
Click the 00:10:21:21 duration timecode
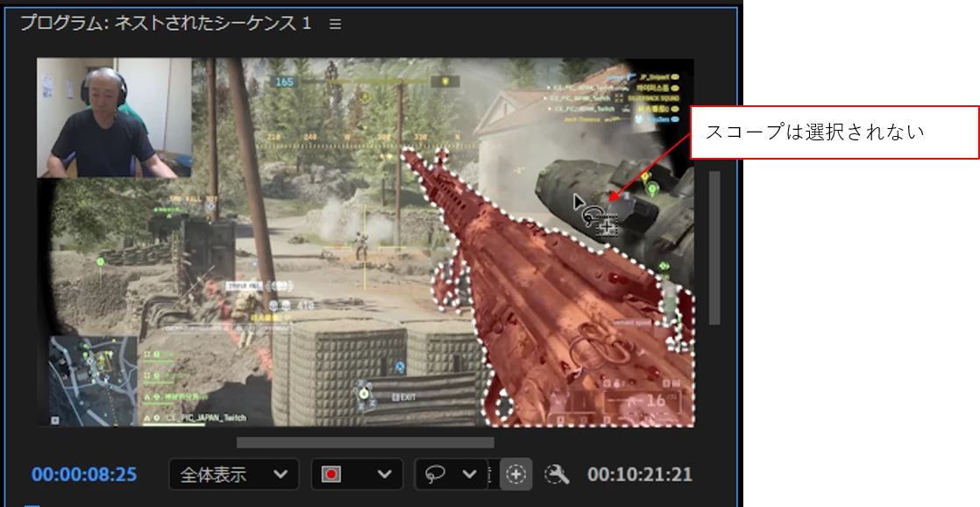[x=639, y=475]
